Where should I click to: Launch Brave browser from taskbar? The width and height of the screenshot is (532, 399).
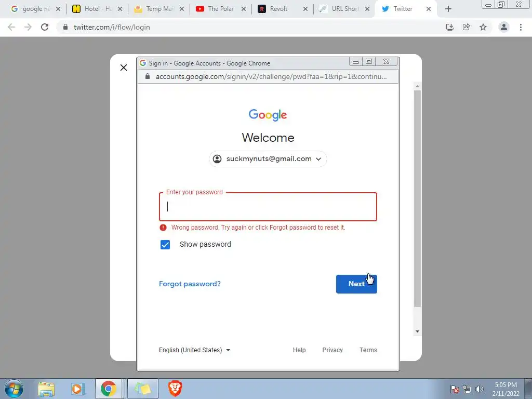point(175,389)
